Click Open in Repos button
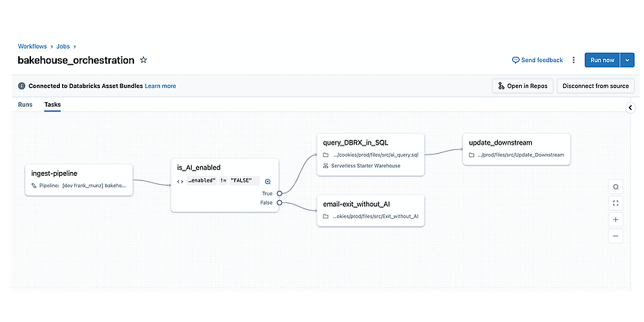Image resolution: width=644 pixels, height=322 pixels. (x=523, y=86)
